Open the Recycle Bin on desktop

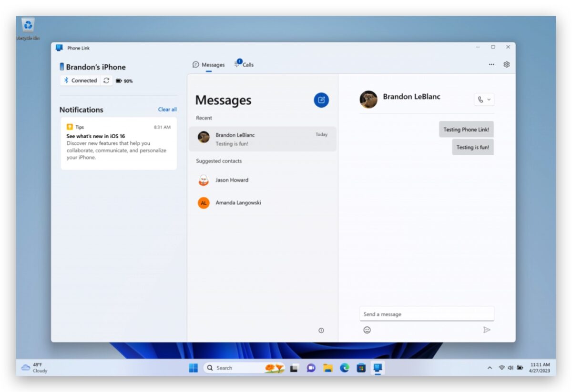pos(28,29)
